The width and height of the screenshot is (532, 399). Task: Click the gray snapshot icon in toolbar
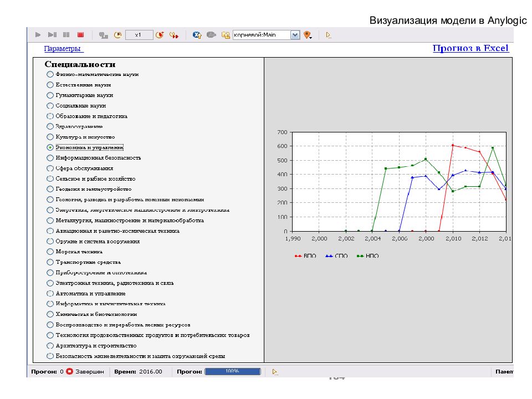tap(211, 35)
